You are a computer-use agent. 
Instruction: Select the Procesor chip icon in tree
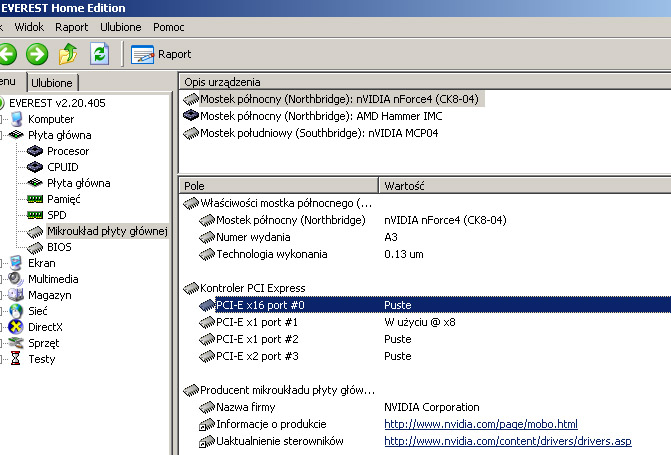[x=35, y=151]
